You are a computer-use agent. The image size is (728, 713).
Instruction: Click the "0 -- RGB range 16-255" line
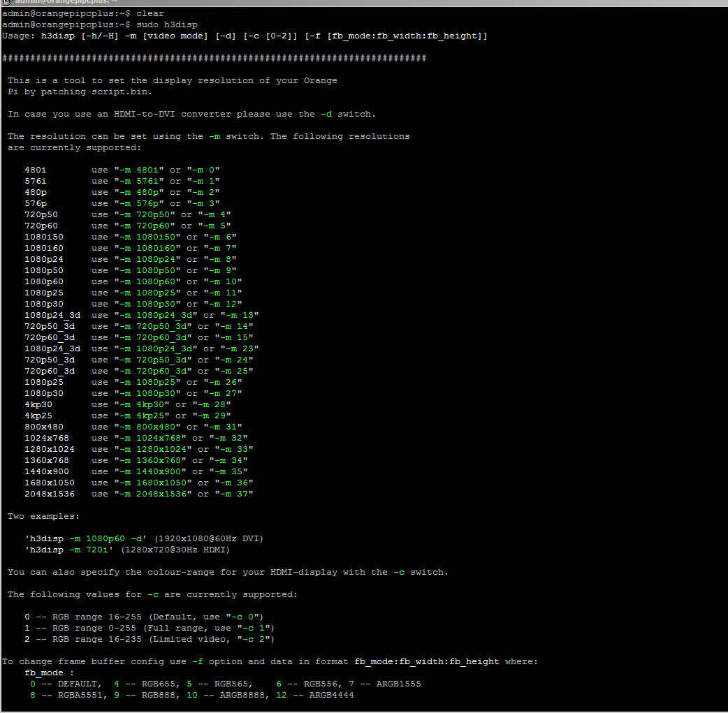click(145, 617)
